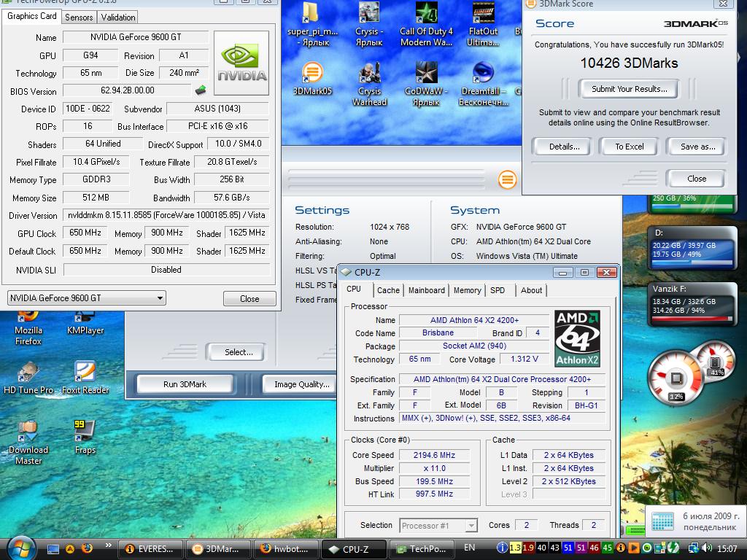Click the D: drive usage bar gadget
The height and width of the screenshot is (560, 747).
click(x=692, y=262)
